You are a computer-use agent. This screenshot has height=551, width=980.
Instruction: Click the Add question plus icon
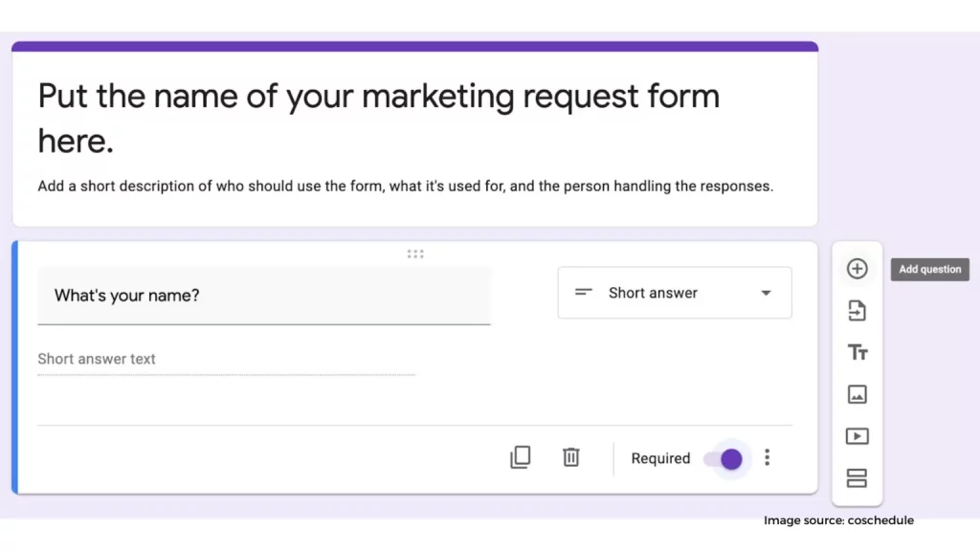tap(857, 269)
